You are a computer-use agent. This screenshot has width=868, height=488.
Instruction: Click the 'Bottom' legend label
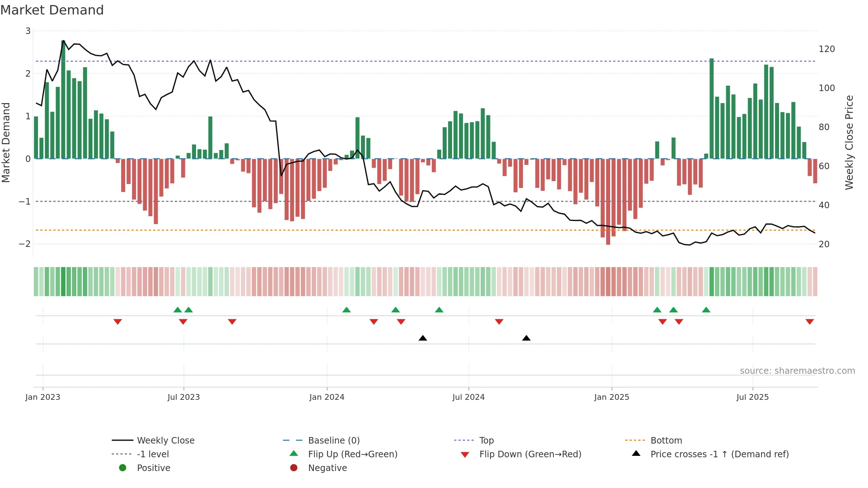[666, 440]
